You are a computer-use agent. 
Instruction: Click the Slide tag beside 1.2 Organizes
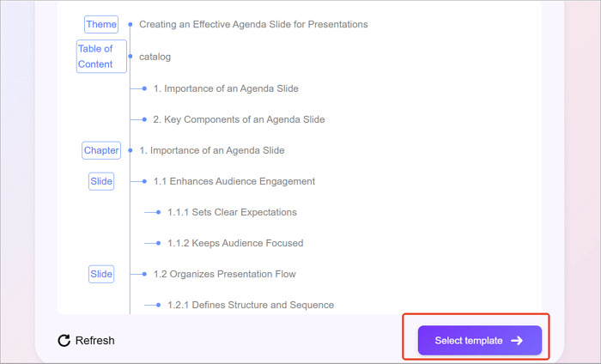coord(101,274)
